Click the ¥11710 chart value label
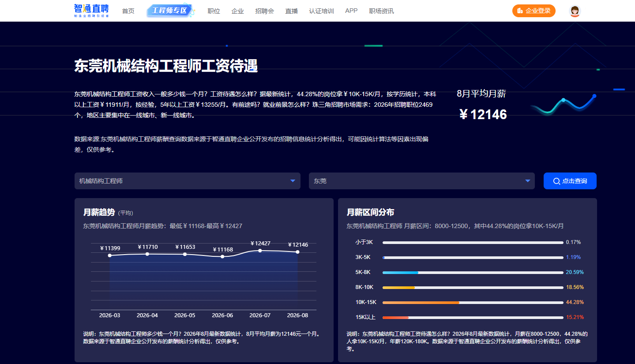Image resolution: width=635 pixels, height=364 pixels. 147,247
